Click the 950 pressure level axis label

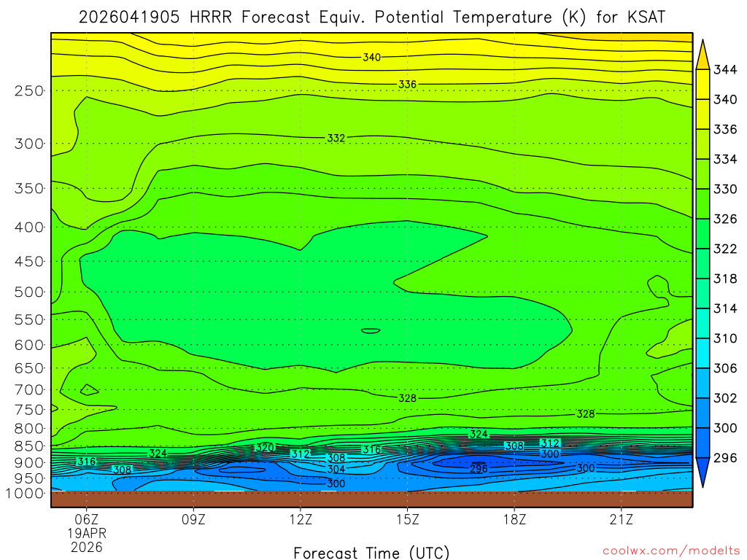(28, 478)
